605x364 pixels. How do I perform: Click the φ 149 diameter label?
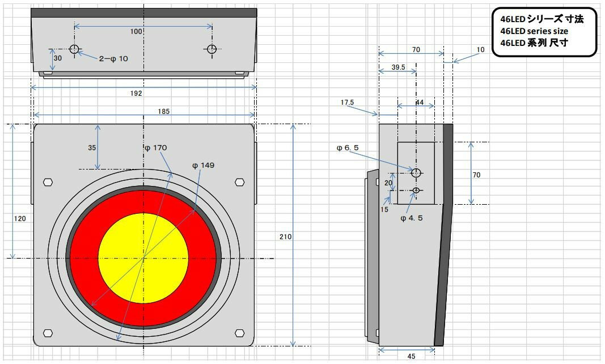pyautogui.click(x=203, y=166)
